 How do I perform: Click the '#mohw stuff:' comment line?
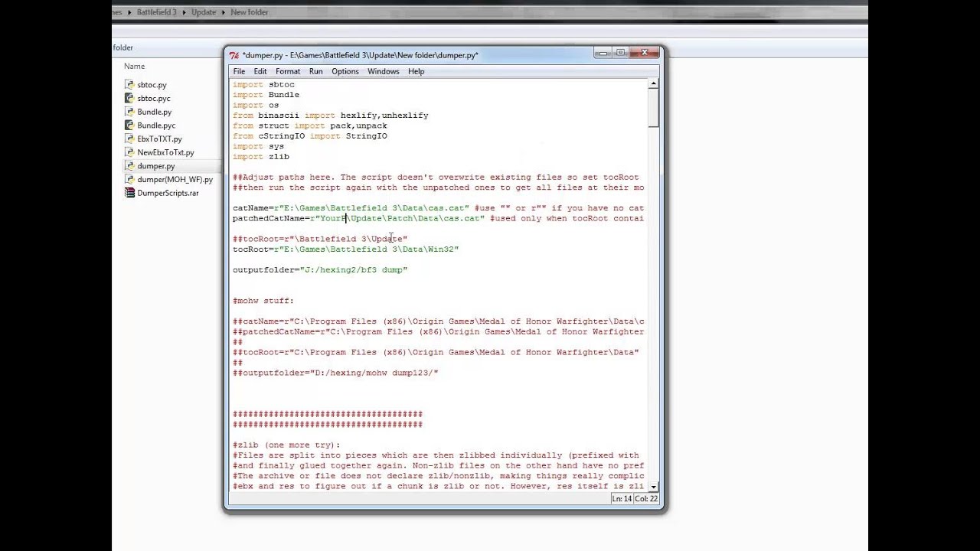(x=263, y=301)
